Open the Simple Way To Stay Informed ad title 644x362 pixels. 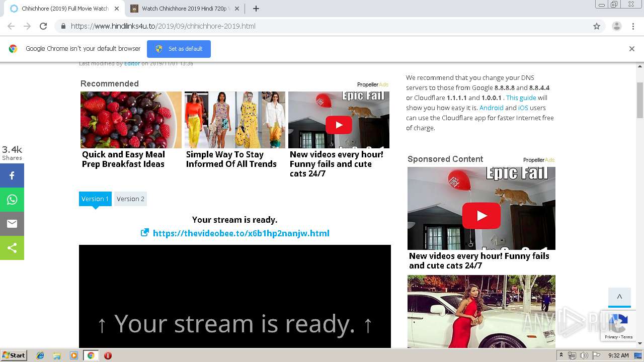(x=231, y=159)
